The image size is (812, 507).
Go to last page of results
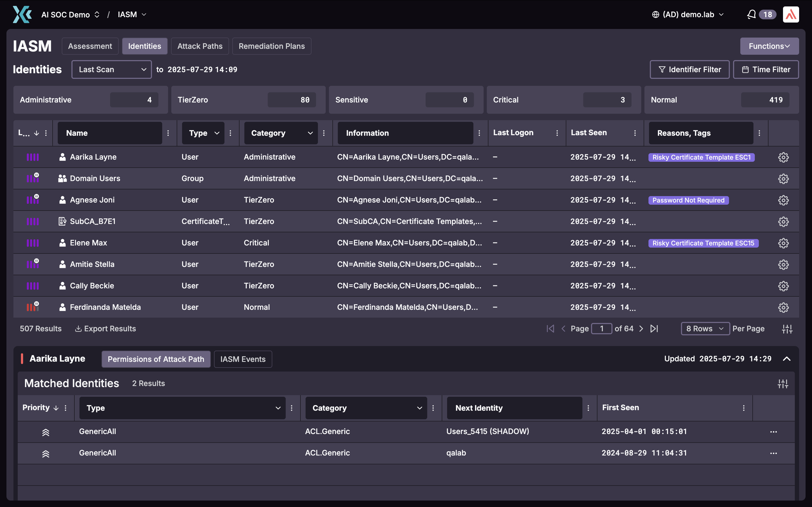pyautogui.click(x=654, y=329)
